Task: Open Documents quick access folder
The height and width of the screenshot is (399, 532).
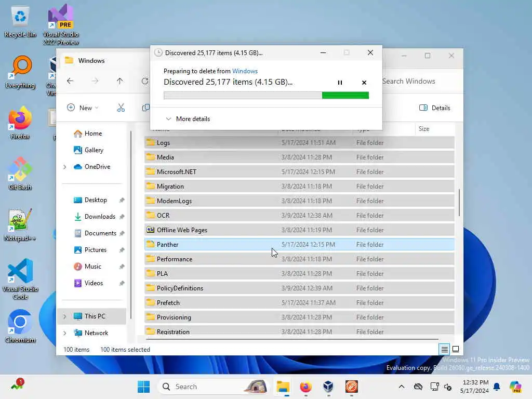Action: 95,233
